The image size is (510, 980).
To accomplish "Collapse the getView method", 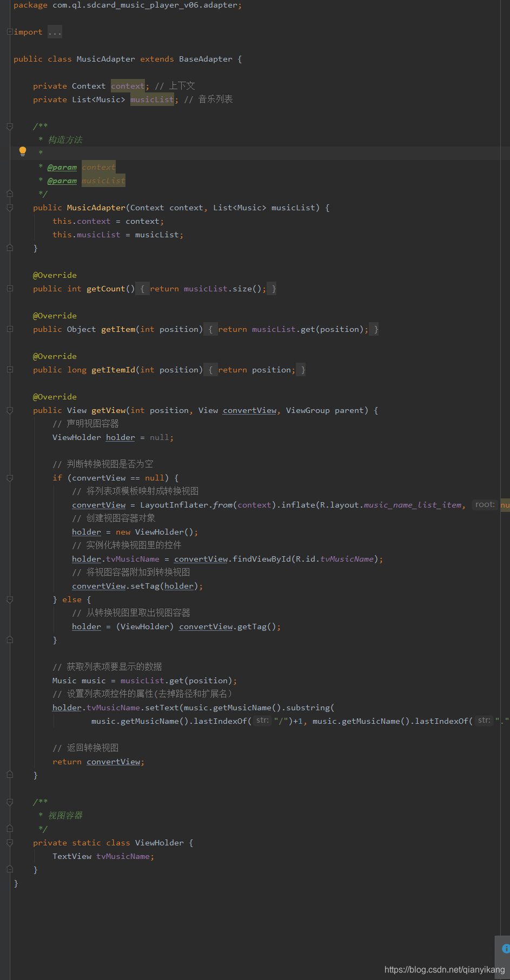I will tap(10, 410).
